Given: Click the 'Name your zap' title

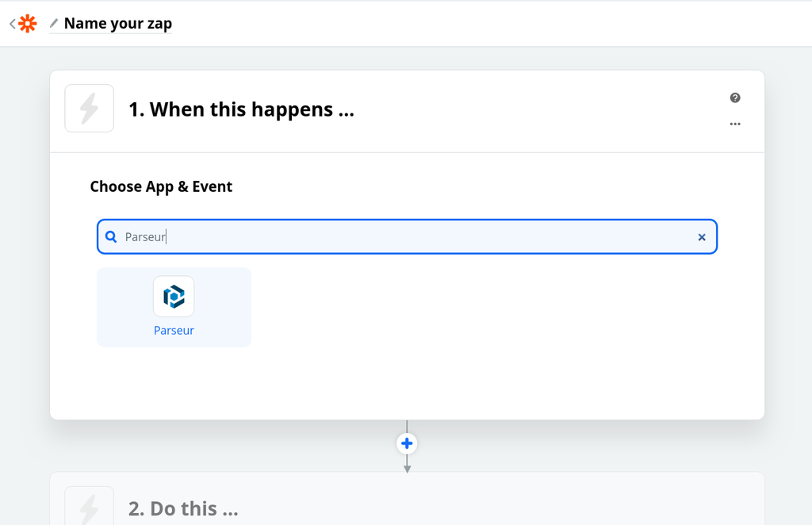Looking at the screenshot, I should point(117,23).
